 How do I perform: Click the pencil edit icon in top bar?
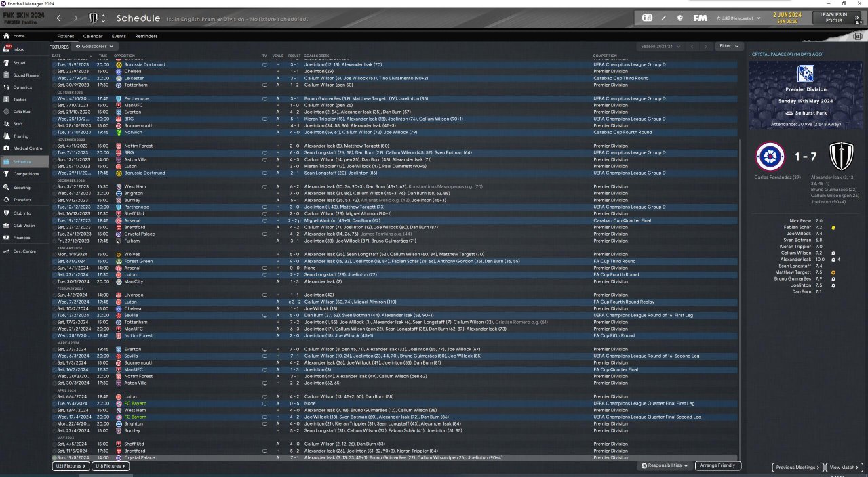pos(663,18)
